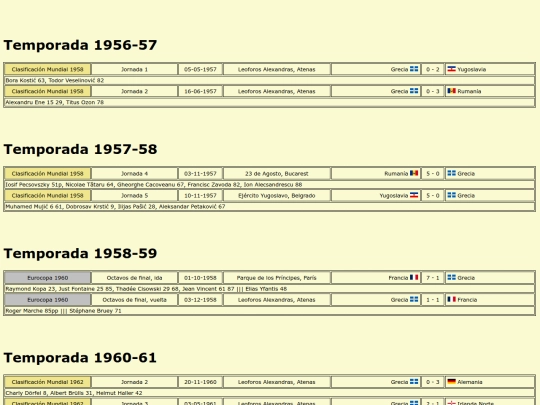This screenshot has width=540, height=405.
Task: Click the 'Parque de los Príncipes, París' venue cell
Action: click(277, 278)
